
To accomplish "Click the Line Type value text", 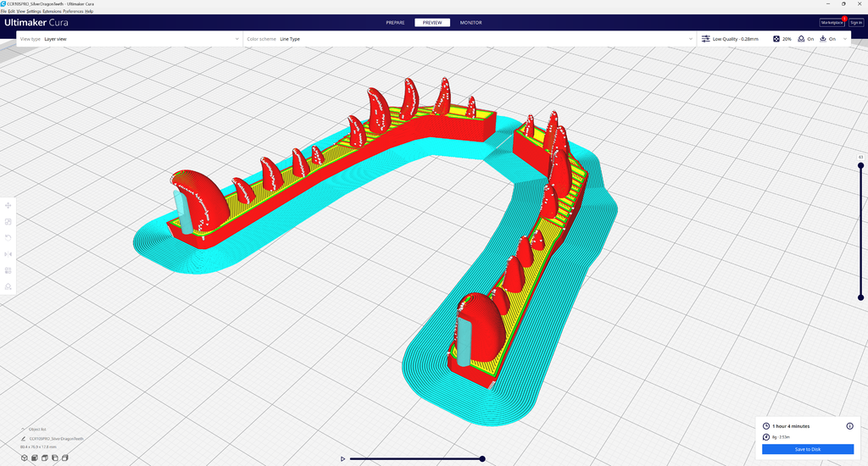I will (x=290, y=39).
